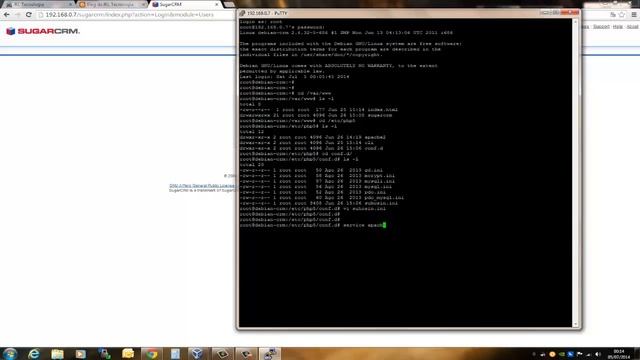
Task: Click the PuTTY scrollbar up arrow
Action: pyautogui.click(x=576, y=22)
